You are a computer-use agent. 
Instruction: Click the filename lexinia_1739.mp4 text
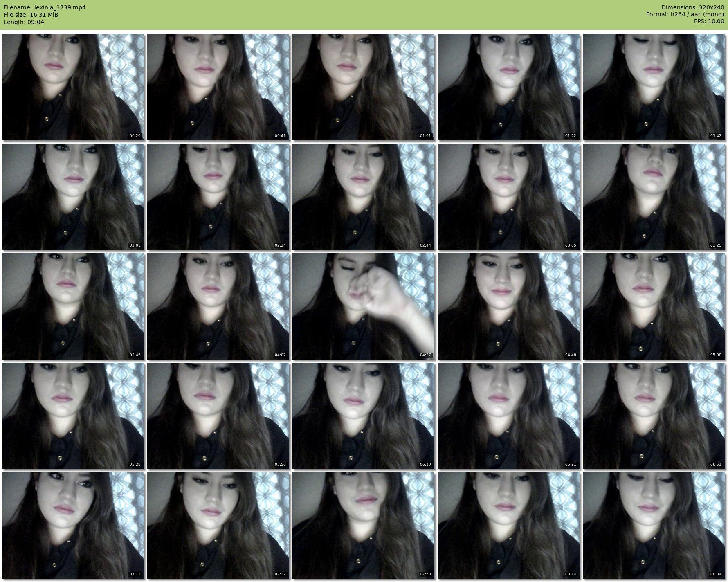point(45,7)
